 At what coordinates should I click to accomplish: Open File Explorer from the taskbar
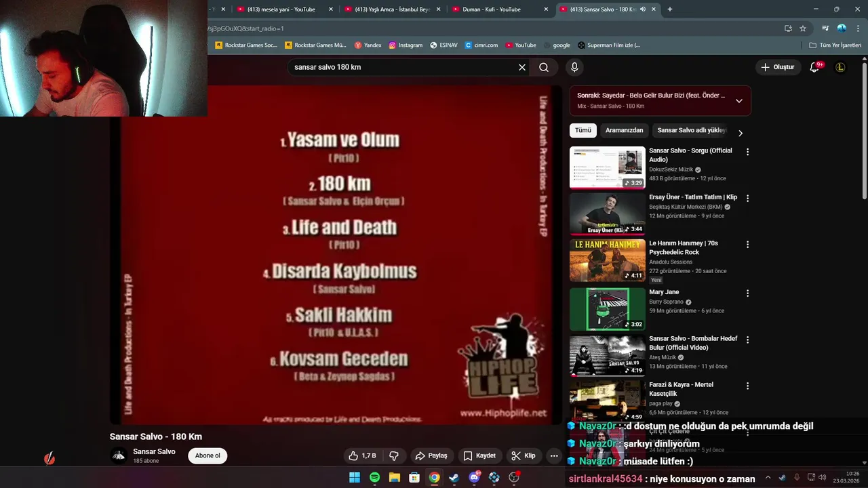coord(394,477)
